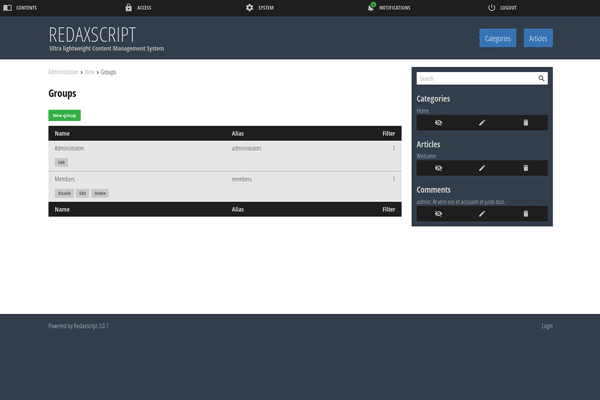Click the Groups page heading
This screenshot has width=600, height=400.
click(x=62, y=93)
